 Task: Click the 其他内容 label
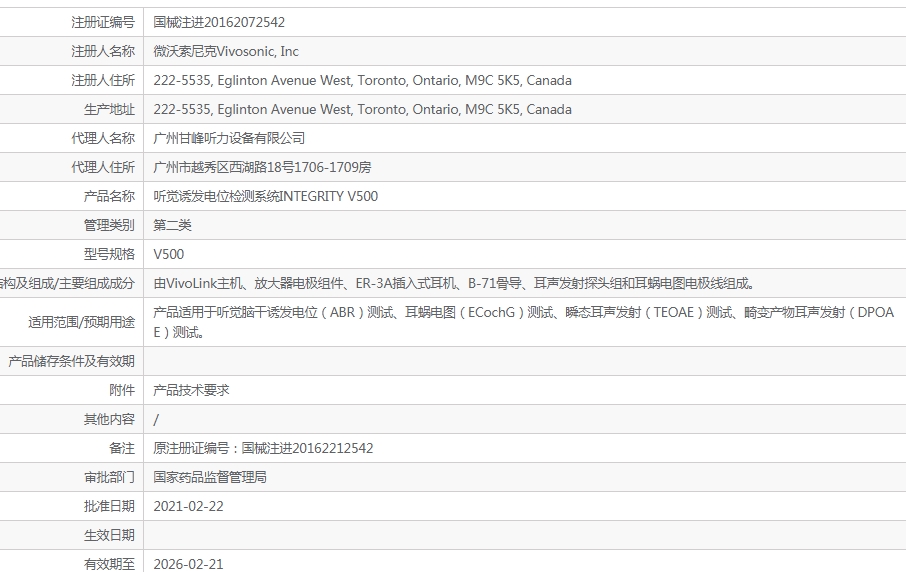point(109,419)
